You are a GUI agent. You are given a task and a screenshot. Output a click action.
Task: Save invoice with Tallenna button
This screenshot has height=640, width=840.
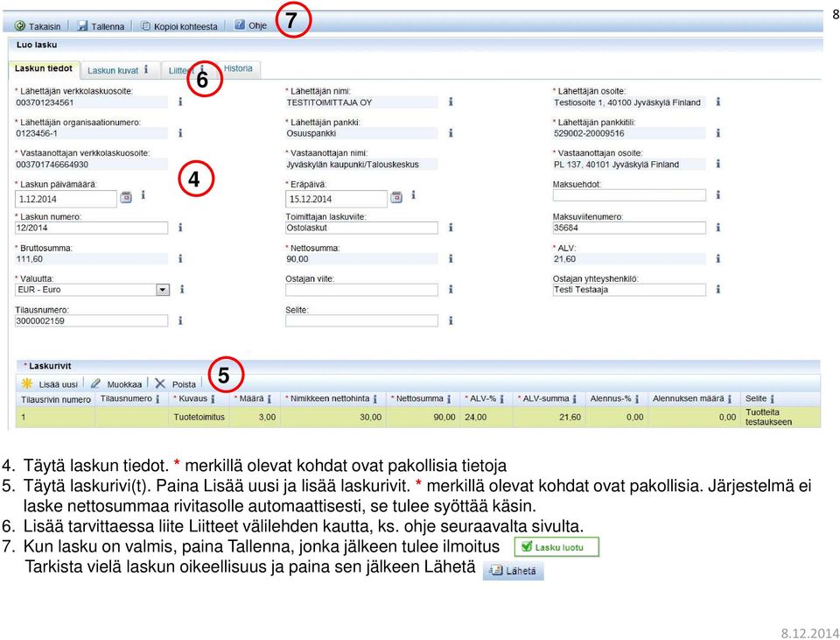tap(101, 25)
